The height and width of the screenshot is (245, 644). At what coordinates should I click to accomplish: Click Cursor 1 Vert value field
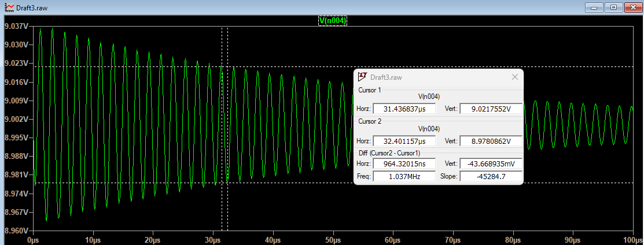coord(491,109)
